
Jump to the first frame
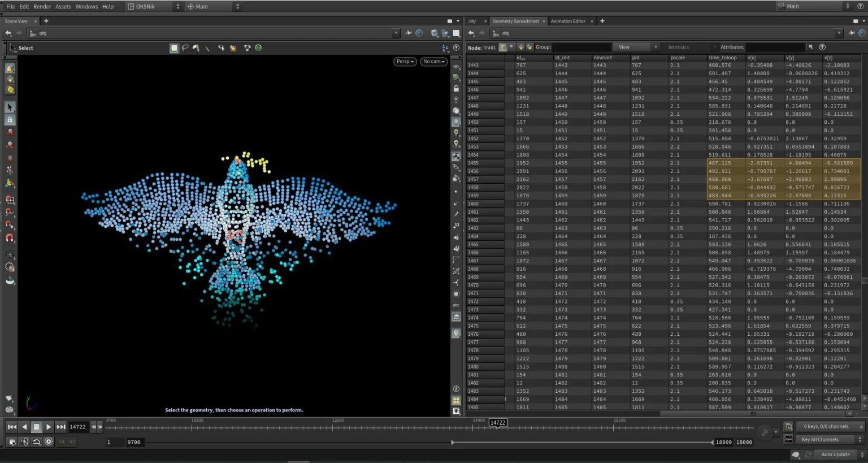click(11, 427)
